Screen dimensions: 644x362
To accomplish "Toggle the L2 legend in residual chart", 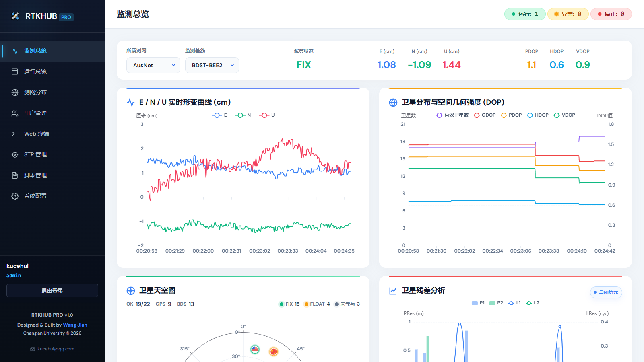I will pyautogui.click(x=533, y=303).
